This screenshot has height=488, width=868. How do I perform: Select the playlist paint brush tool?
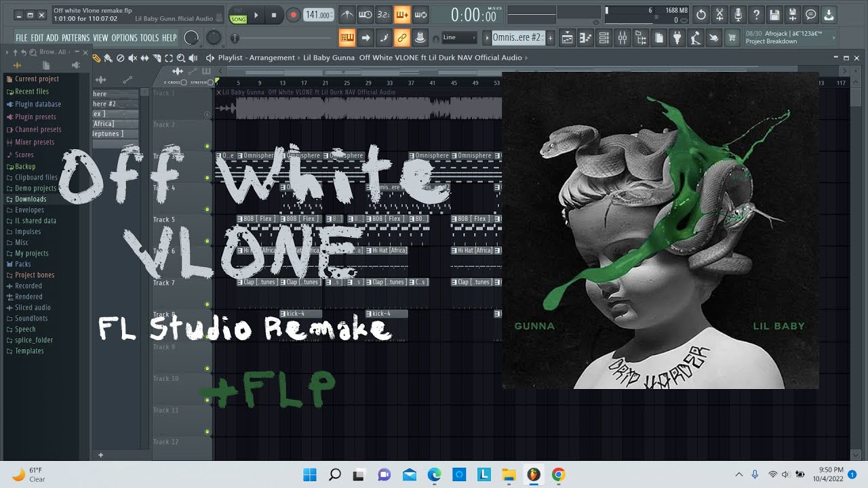click(108, 58)
